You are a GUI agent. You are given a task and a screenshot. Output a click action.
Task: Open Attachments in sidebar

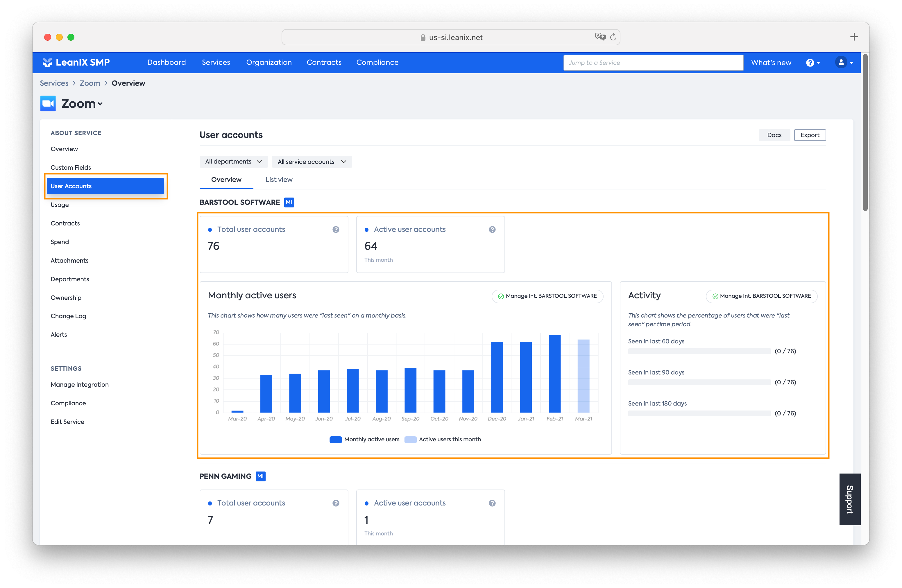click(x=69, y=260)
